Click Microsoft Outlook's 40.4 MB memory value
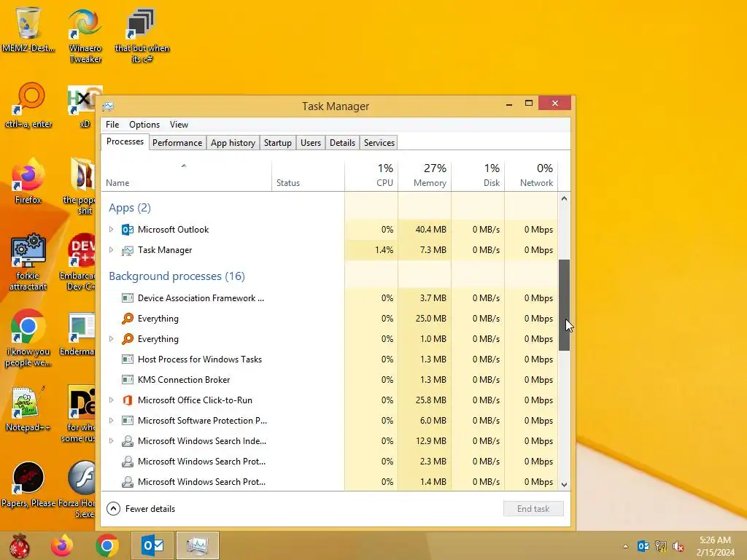The image size is (747, 560). (x=430, y=230)
